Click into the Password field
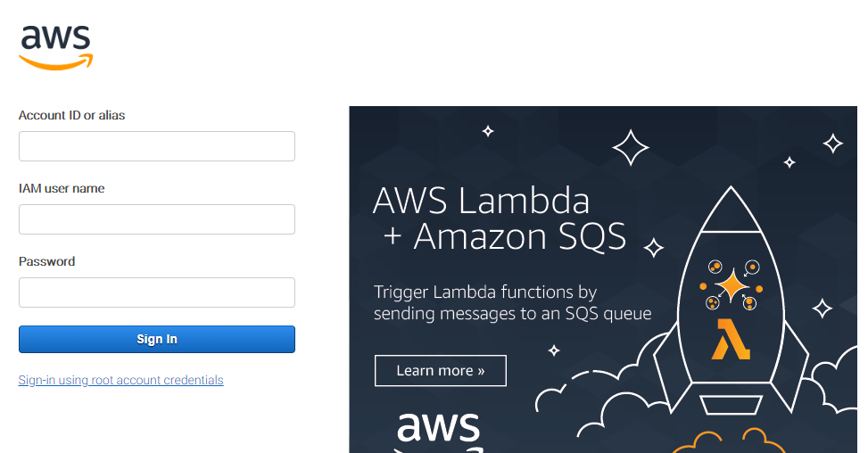 [x=157, y=292]
